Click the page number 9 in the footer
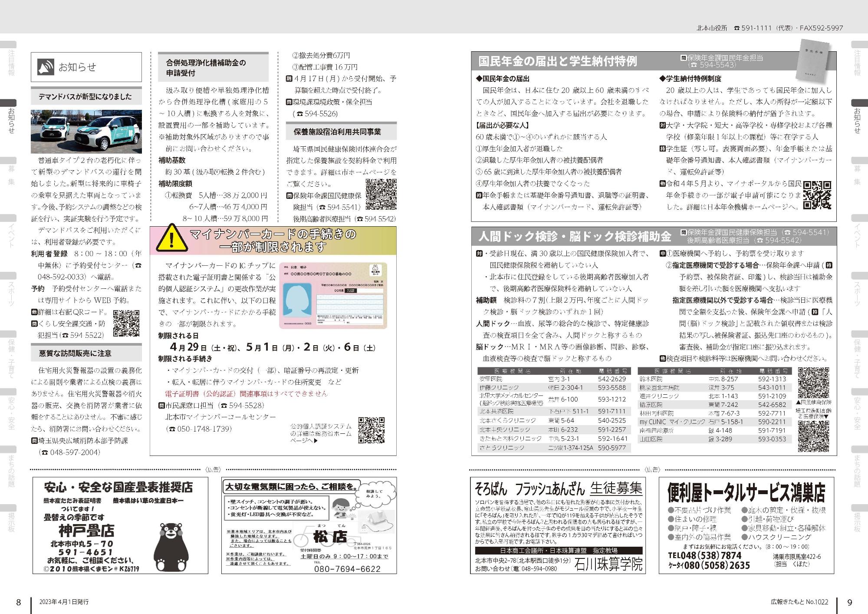Image resolution: width=868 pixels, height=614 pixels. tap(850, 602)
